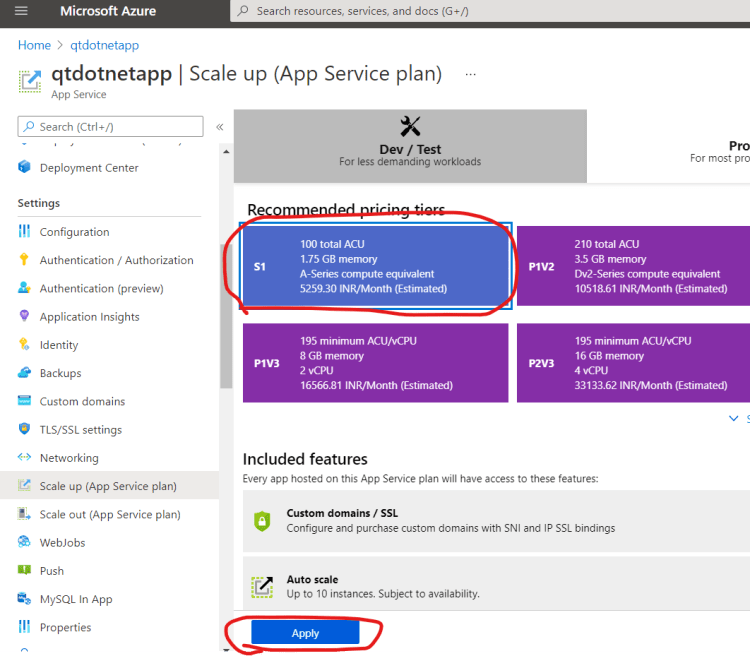Viewport: 750px width, 656px height.
Task: Click the Authentication / Authorization key icon
Action: click(x=24, y=259)
